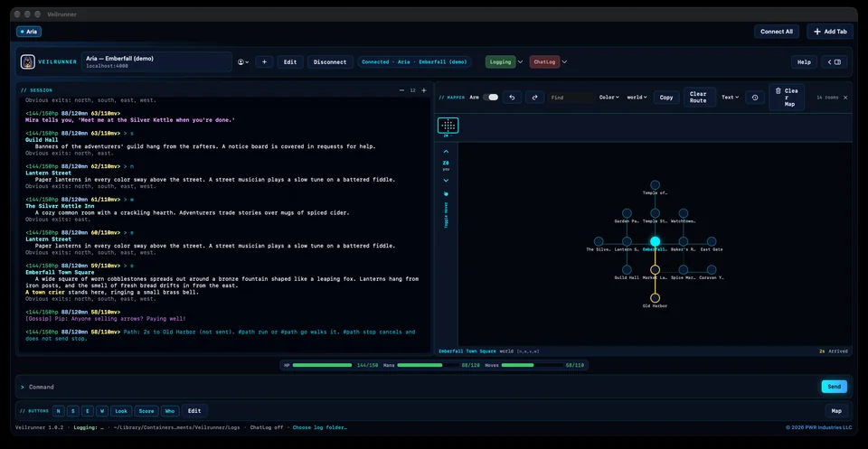Image resolution: width=868 pixels, height=449 pixels.
Task: Click the N direction button
Action: pos(59,411)
